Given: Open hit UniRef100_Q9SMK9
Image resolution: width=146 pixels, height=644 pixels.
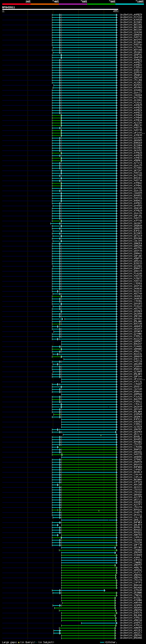Looking at the screenshot, I should click(x=131, y=311).
